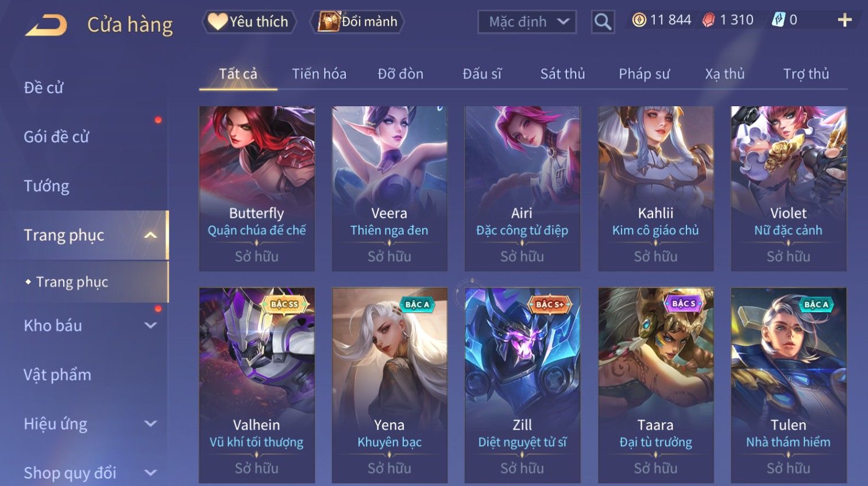The height and width of the screenshot is (486, 868).
Task: Tap the plus icon to add currency
Action: 844,20
